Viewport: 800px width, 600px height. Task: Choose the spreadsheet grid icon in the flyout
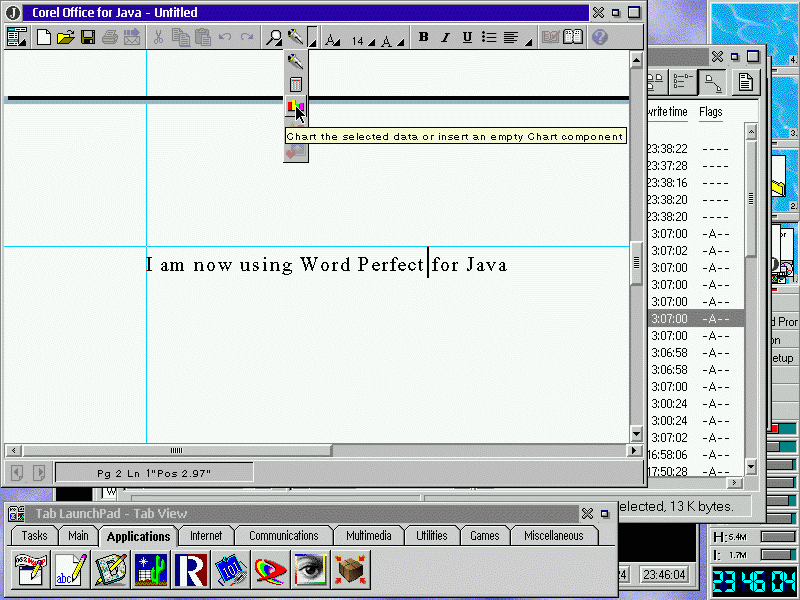tap(295, 84)
